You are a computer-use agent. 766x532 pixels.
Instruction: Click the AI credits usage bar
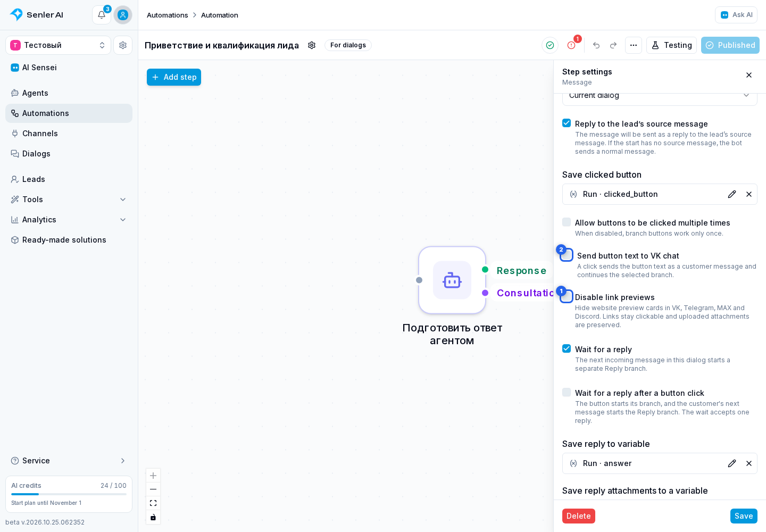69,494
